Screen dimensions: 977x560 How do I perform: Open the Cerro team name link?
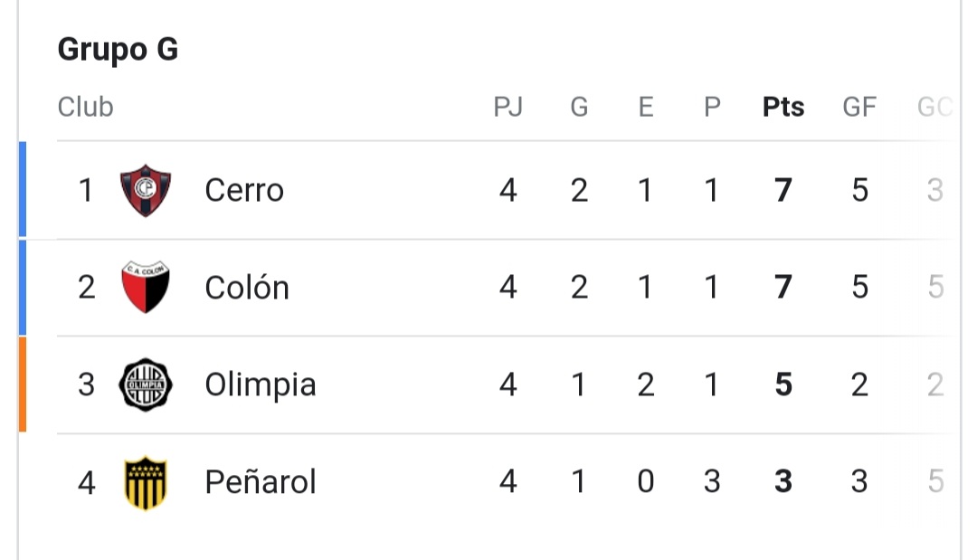pos(244,190)
